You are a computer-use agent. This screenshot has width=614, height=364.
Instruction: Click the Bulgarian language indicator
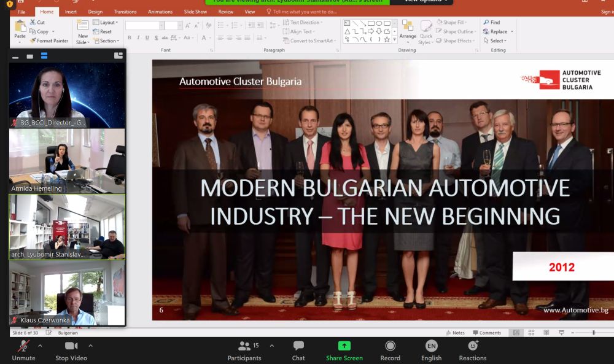point(68,333)
